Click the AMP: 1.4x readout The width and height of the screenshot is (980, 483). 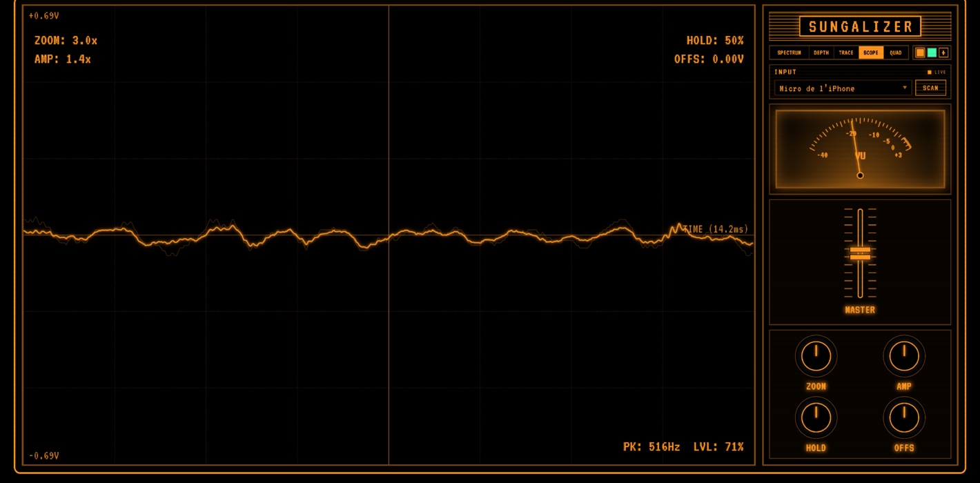[x=63, y=59]
